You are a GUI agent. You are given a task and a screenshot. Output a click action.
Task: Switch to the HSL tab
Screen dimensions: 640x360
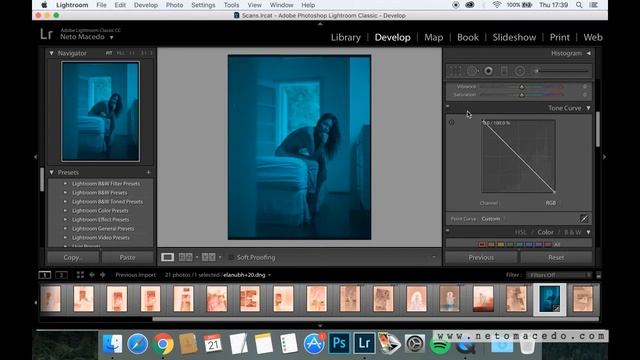(520, 232)
